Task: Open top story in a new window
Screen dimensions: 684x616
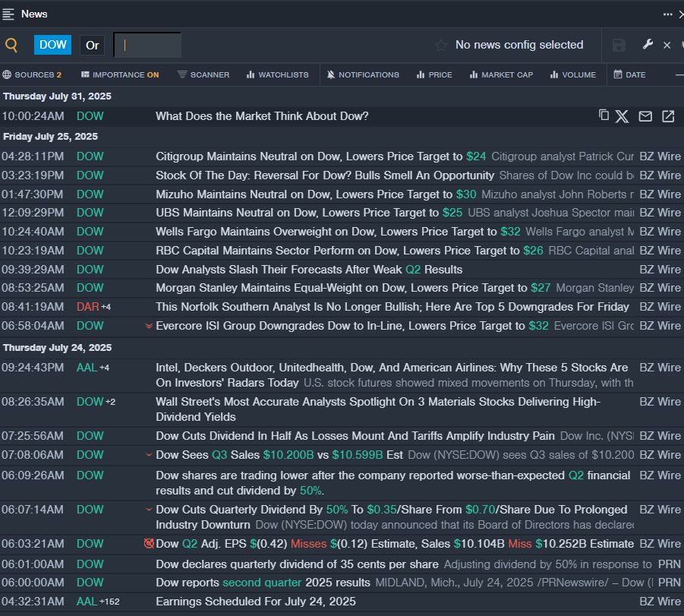Action: tap(668, 116)
